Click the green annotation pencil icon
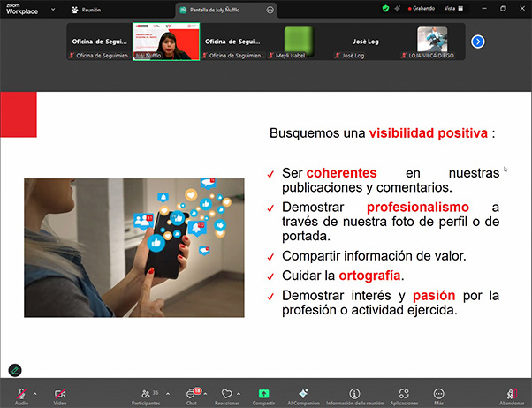Image resolution: width=532 pixels, height=408 pixels. click(15, 370)
